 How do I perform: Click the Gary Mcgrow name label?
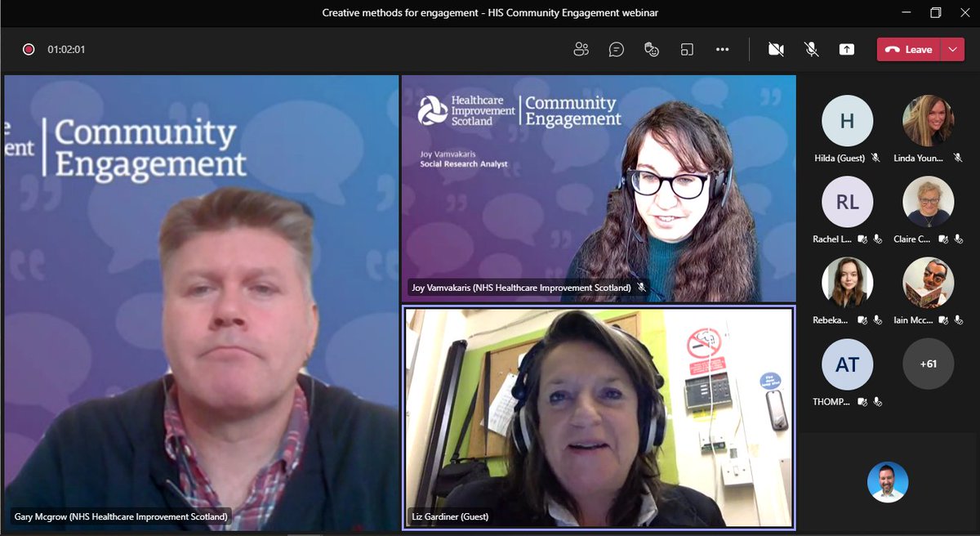point(121,516)
